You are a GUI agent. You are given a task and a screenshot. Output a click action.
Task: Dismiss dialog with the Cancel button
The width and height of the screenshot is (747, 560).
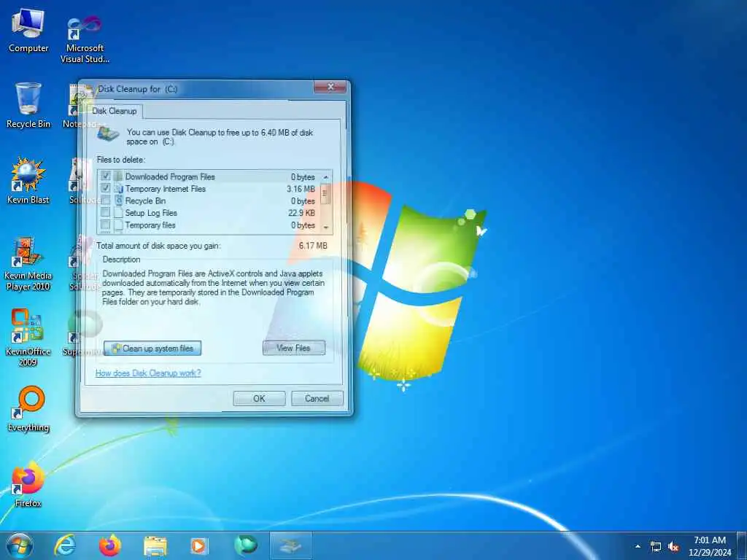(317, 398)
